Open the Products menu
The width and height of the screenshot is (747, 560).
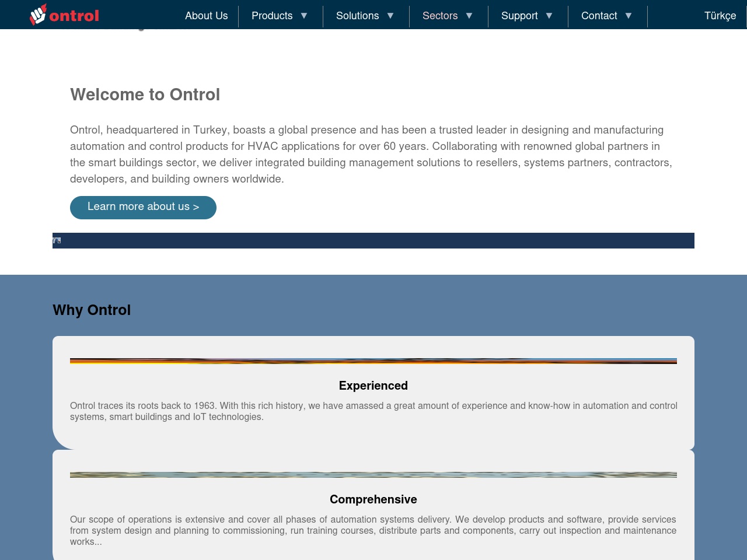[272, 16]
